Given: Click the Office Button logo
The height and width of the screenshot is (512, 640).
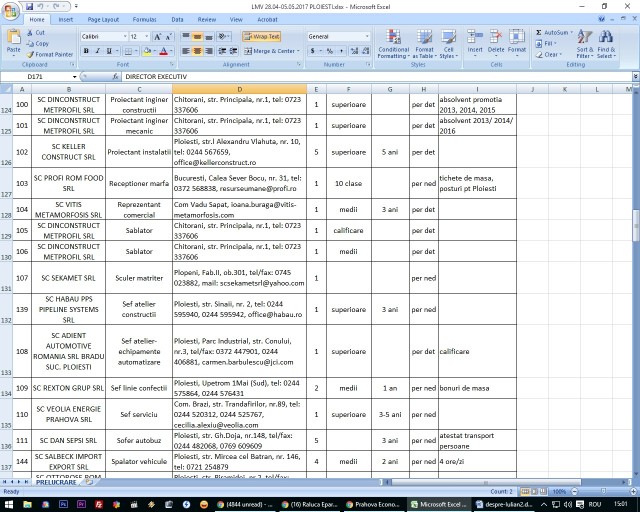Looking at the screenshot, I should point(11,11).
